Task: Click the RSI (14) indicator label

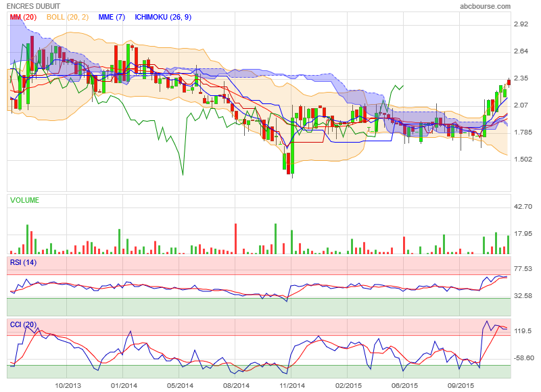Action: click(23, 263)
